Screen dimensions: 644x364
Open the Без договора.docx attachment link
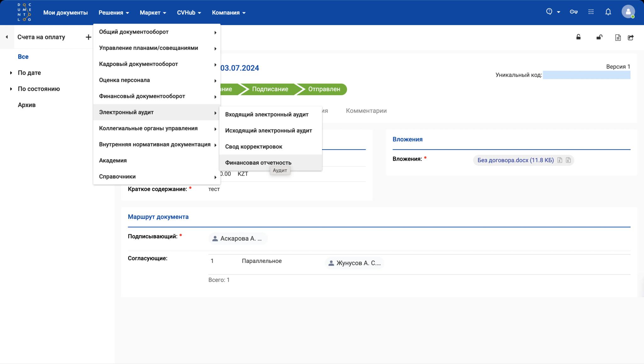coord(515,160)
